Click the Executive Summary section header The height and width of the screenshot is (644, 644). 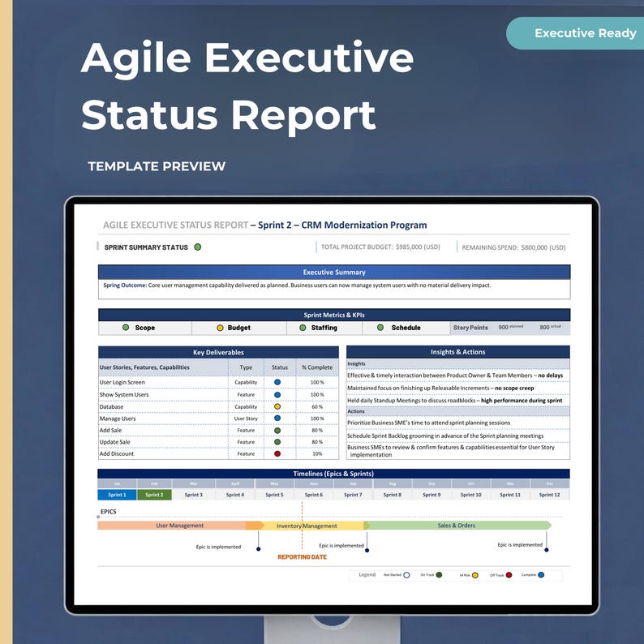(334, 272)
